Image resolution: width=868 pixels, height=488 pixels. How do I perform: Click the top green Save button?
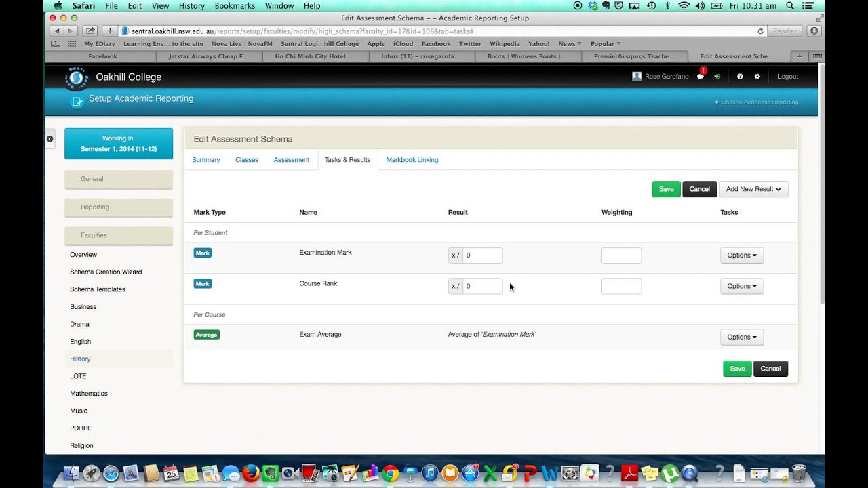click(666, 189)
